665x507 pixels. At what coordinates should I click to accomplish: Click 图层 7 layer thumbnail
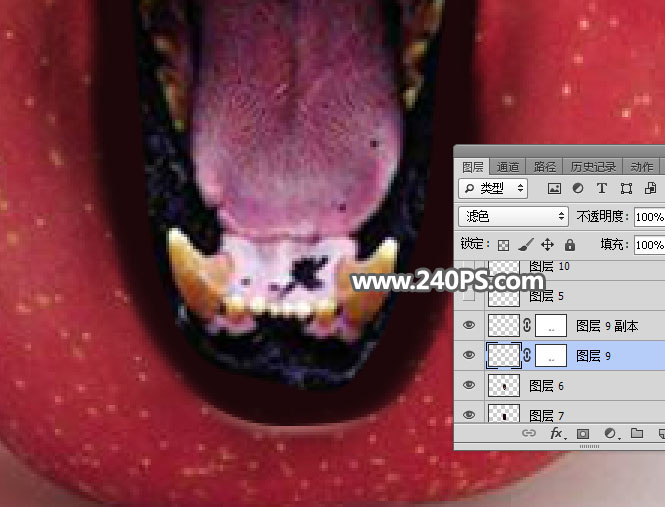[504, 413]
